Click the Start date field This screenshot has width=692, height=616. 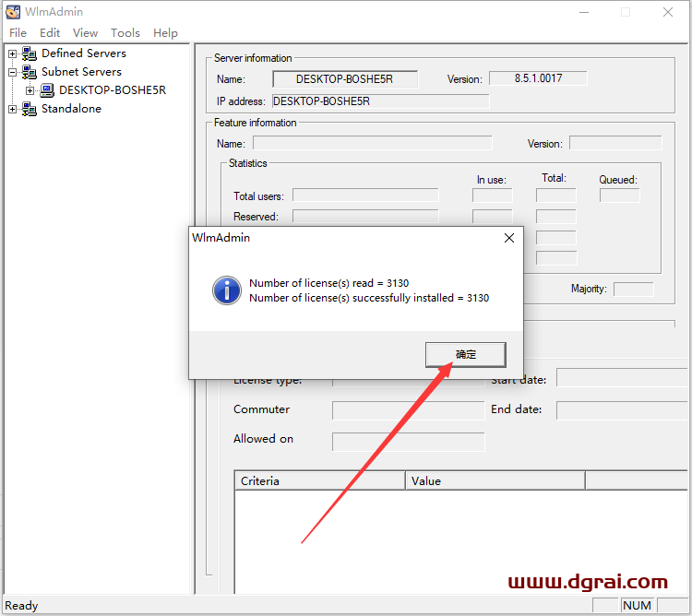click(x=624, y=378)
